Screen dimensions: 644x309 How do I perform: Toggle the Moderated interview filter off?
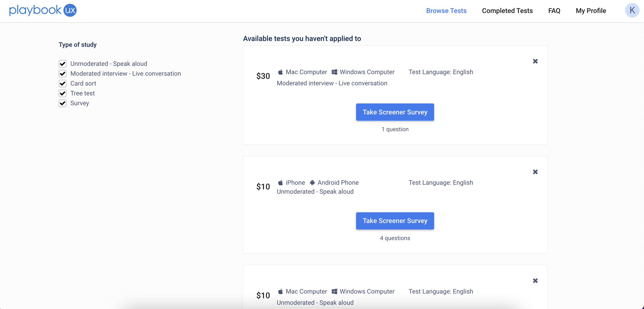pos(62,74)
